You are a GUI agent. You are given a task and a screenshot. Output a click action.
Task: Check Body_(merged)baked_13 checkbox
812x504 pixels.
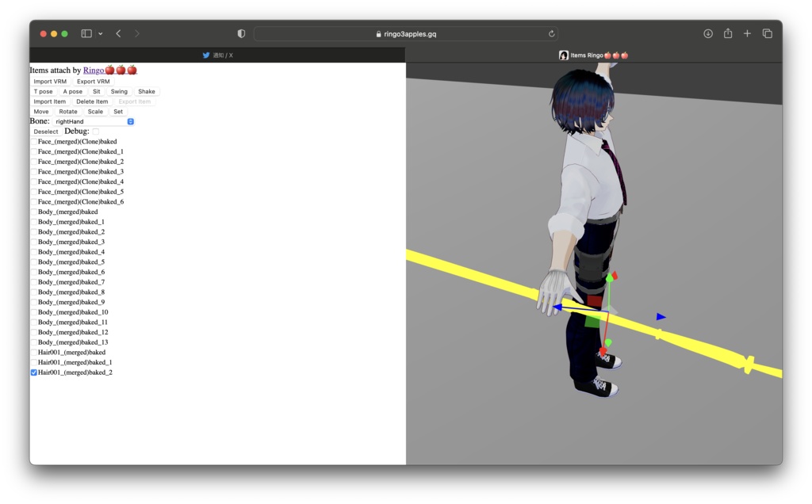pos(33,342)
